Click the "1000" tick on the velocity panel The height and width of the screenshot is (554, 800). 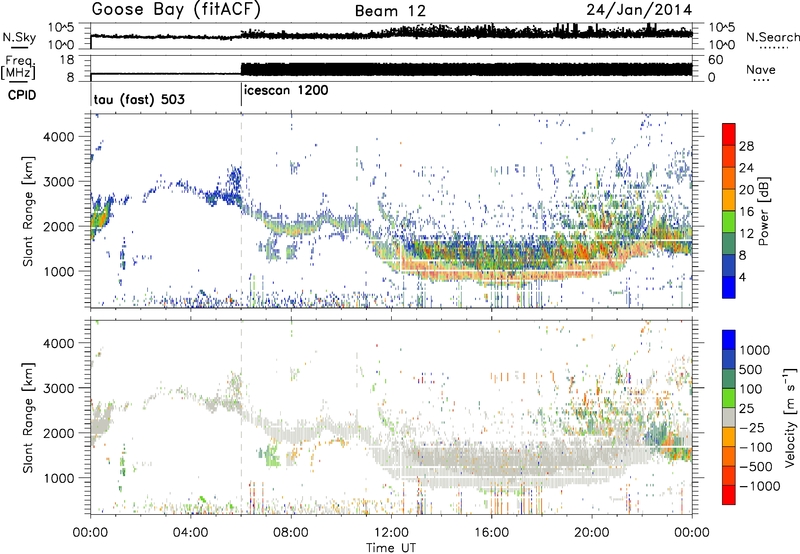tap(57, 479)
